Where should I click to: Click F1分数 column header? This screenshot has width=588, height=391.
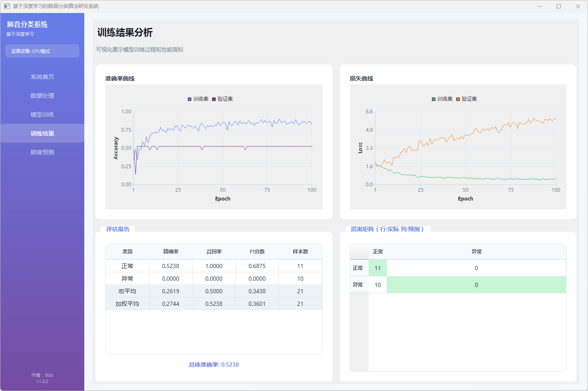tap(257, 252)
